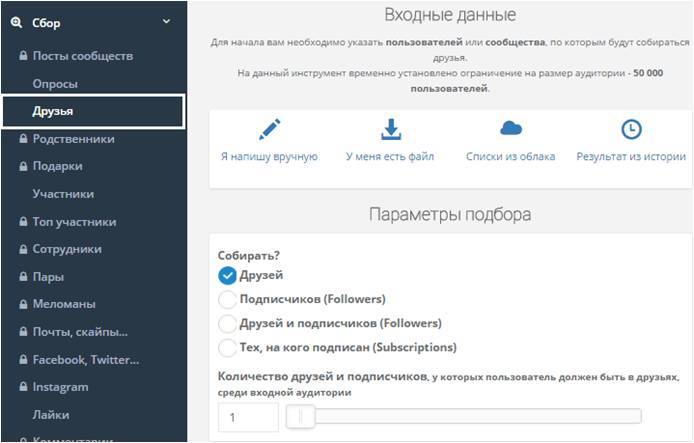
Task: Click the friends count slider handle
Action: pyautogui.click(x=294, y=417)
